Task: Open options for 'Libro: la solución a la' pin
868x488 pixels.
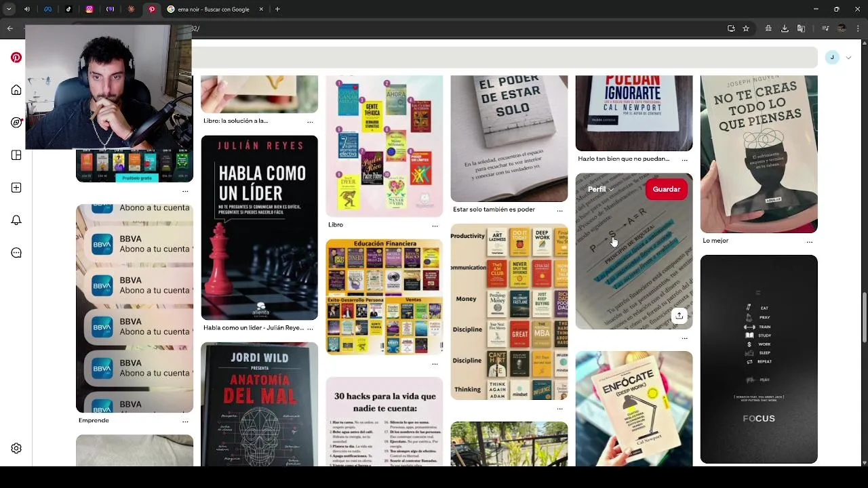Action: tap(310, 121)
